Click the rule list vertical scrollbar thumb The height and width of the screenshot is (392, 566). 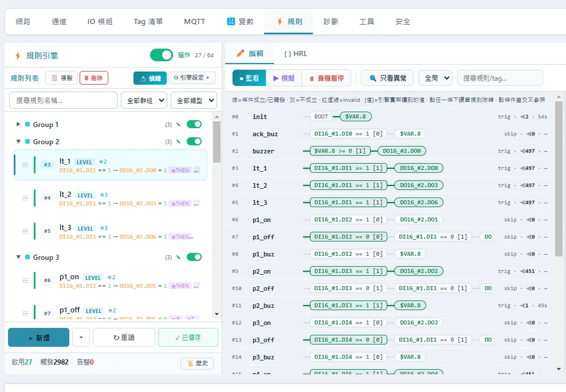(x=217, y=142)
